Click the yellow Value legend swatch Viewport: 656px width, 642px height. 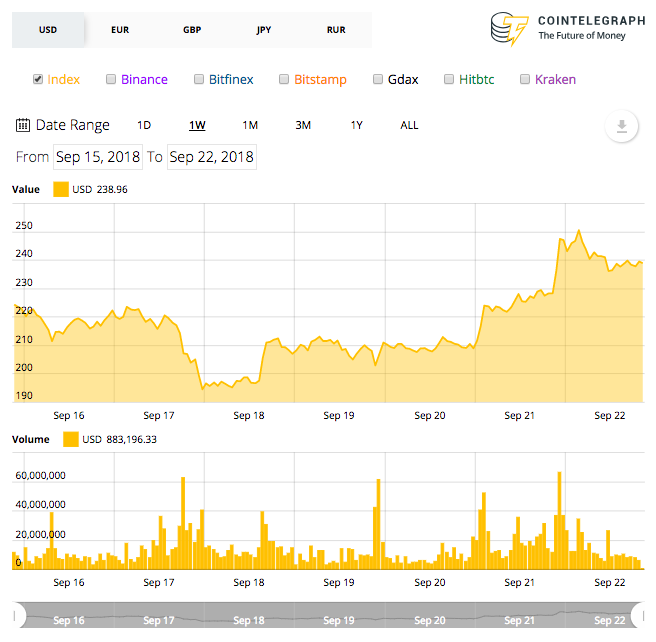(61, 189)
